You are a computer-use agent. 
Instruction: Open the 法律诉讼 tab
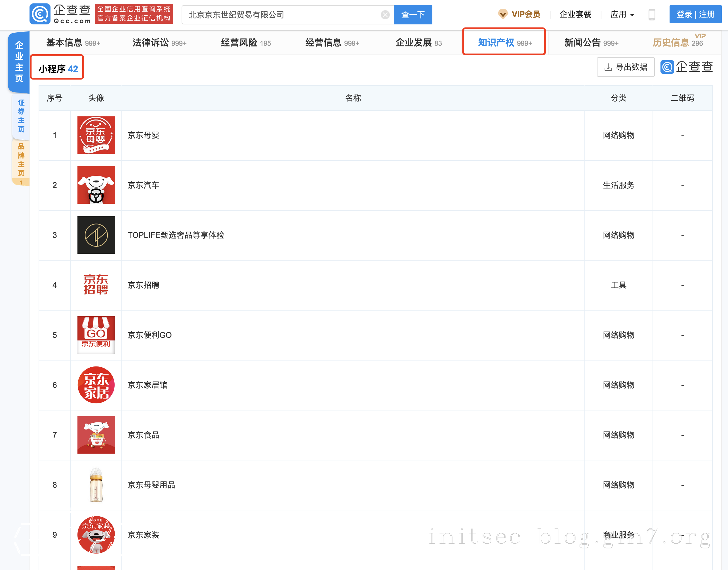(159, 43)
